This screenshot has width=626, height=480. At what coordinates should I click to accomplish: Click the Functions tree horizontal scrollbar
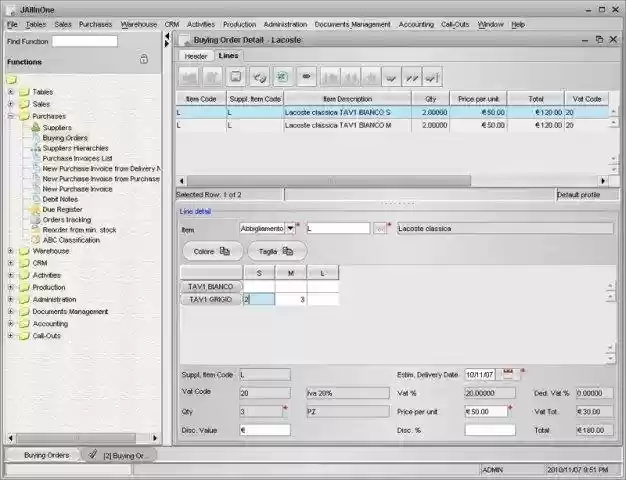pos(76,438)
